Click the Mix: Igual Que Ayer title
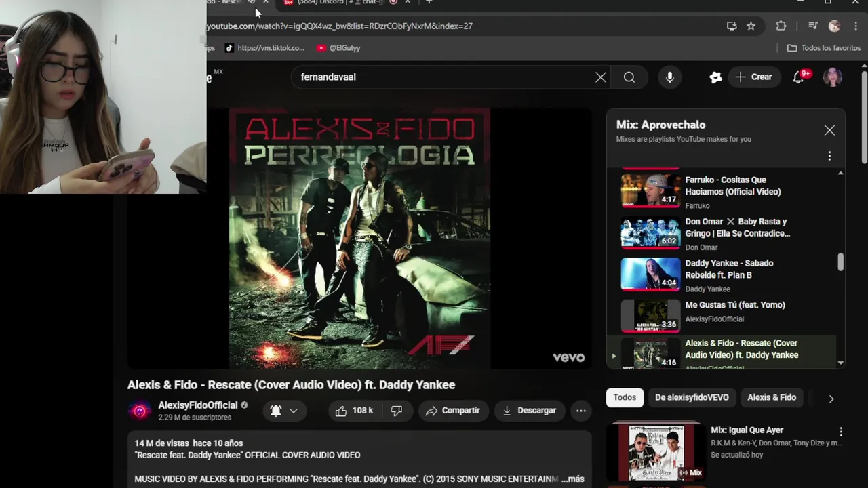The image size is (868, 488). click(747, 430)
